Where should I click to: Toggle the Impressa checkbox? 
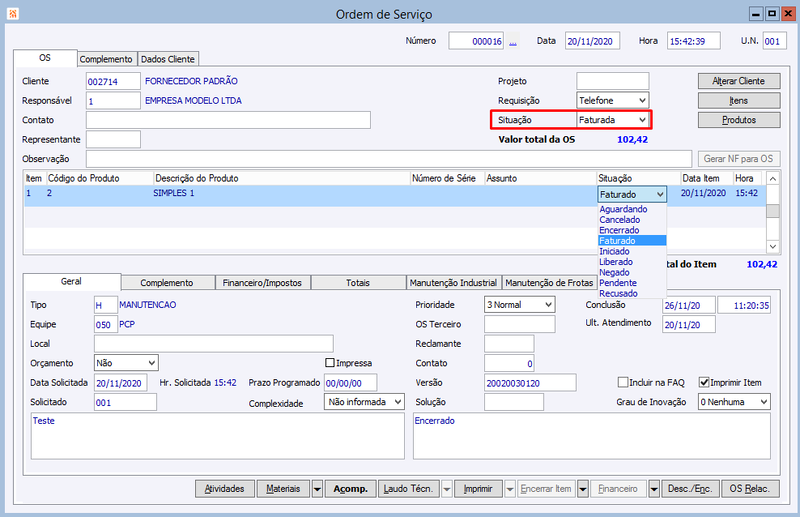[330, 363]
